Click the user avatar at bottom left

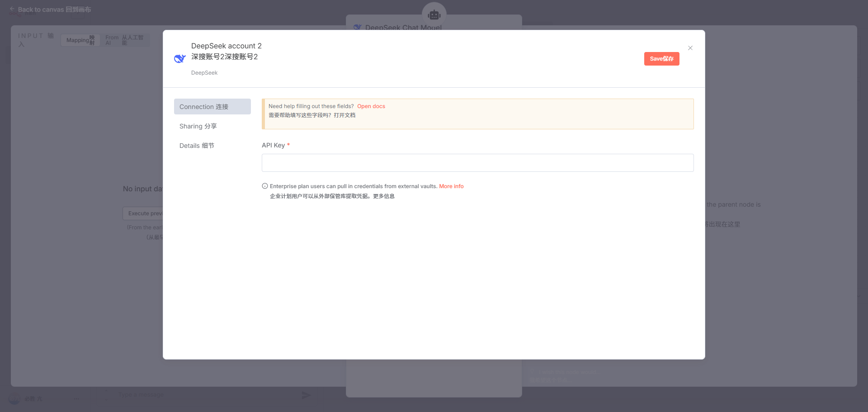coord(14,399)
